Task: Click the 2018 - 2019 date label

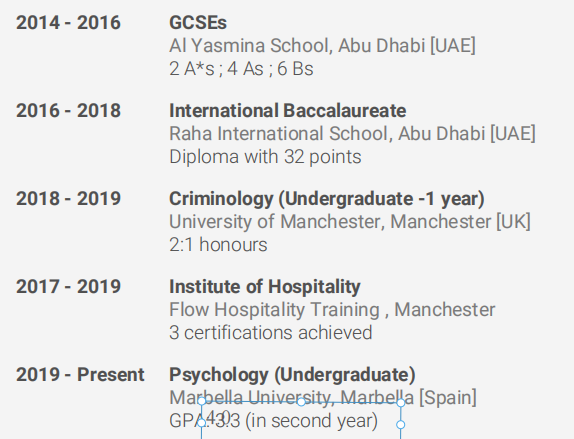Action: point(68,198)
